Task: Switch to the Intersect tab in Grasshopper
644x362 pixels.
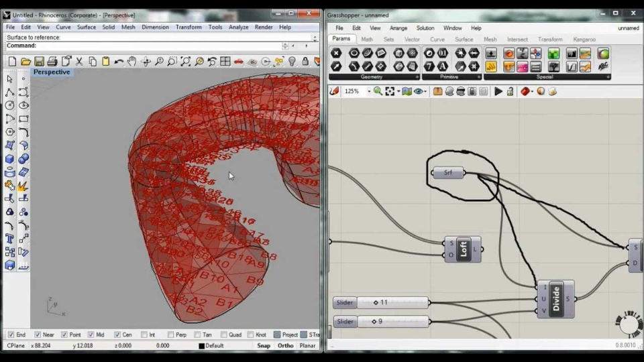Action: [x=517, y=40]
